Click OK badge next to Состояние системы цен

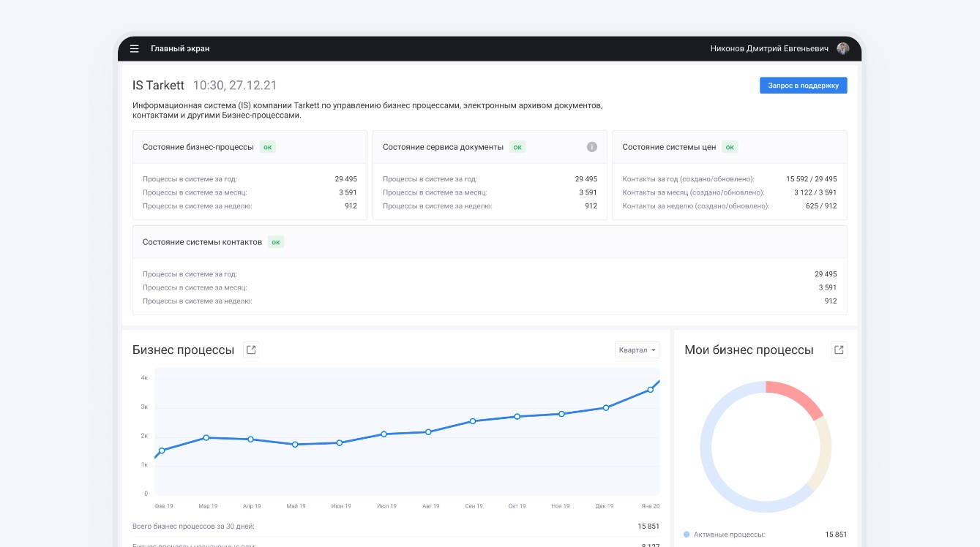pyautogui.click(x=730, y=147)
